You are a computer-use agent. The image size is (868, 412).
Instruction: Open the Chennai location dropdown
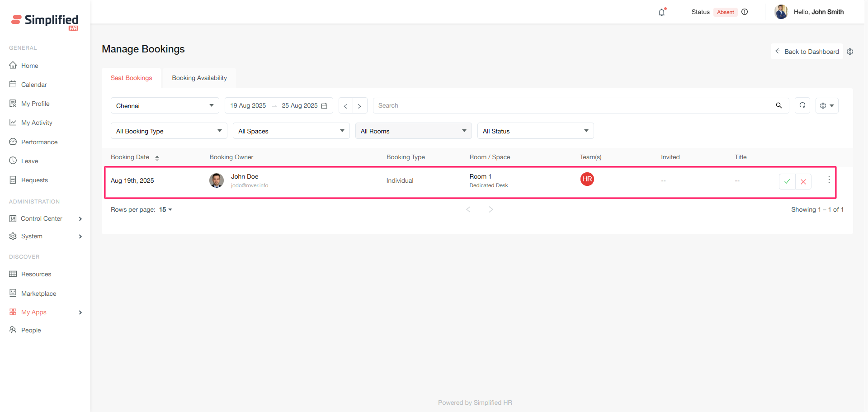165,106
